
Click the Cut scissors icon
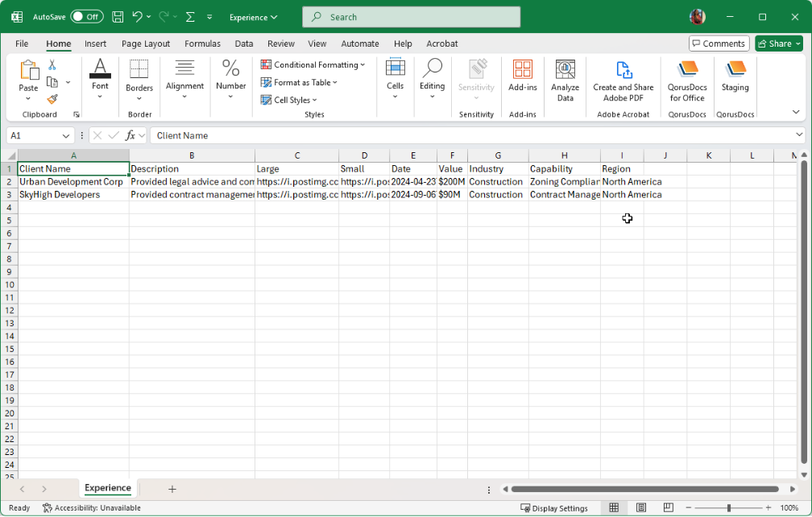click(52, 65)
